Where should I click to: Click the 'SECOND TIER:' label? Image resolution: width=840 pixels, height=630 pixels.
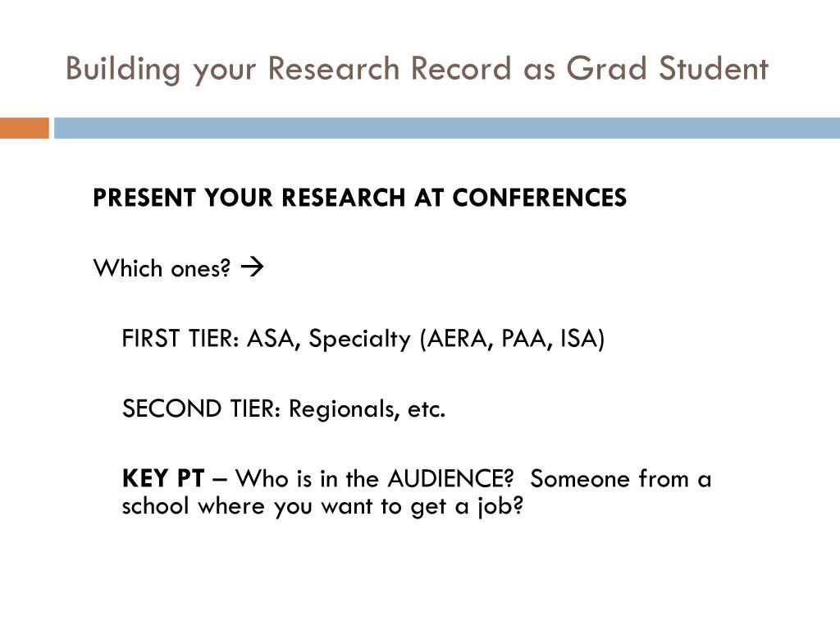point(202,409)
